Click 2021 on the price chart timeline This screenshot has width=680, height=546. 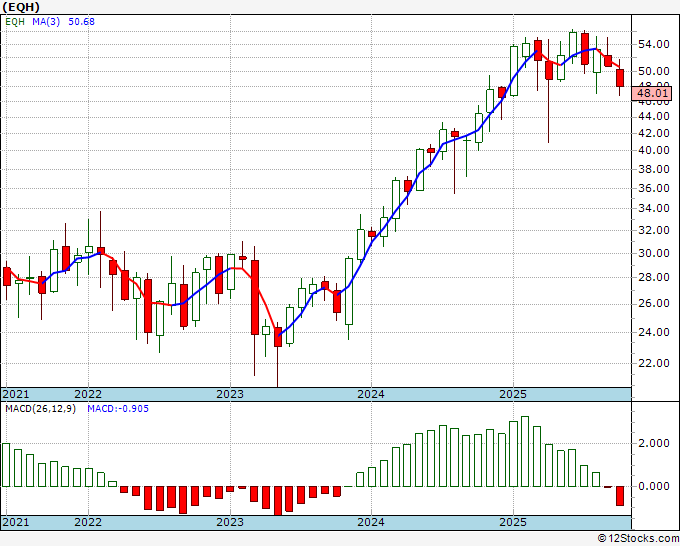pyautogui.click(x=16, y=394)
